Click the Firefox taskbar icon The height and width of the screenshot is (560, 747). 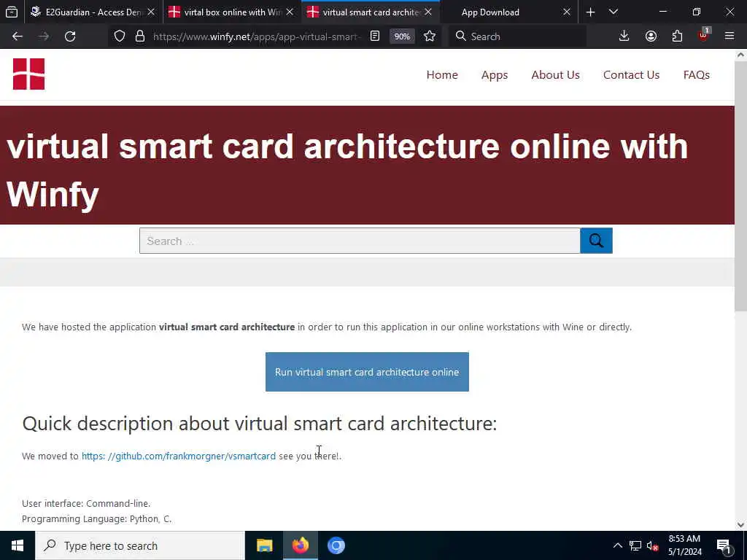300,545
